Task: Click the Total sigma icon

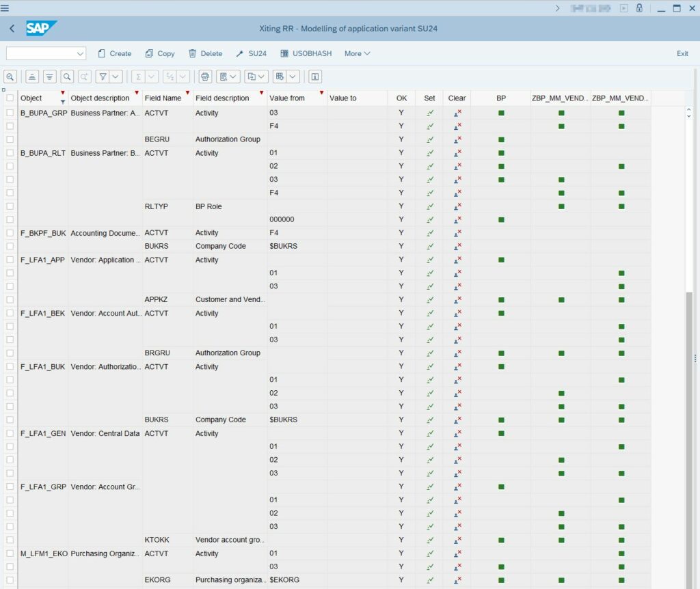Action: click(138, 77)
